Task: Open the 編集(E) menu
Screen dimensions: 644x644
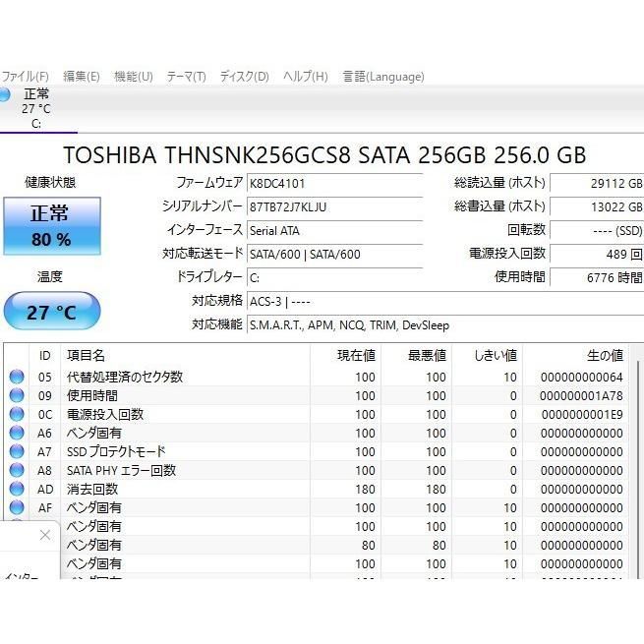Action: click(x=82, y=77)
